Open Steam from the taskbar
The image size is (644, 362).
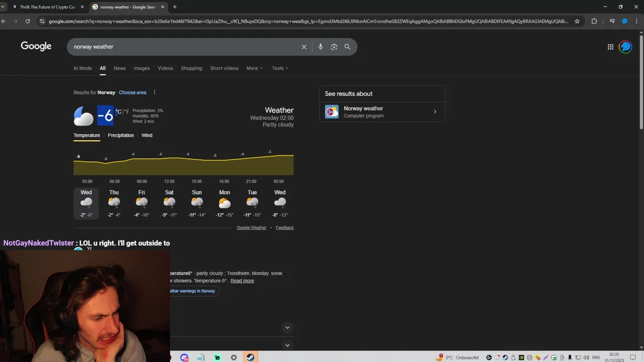pyautogui.click(x=250, y=357)
